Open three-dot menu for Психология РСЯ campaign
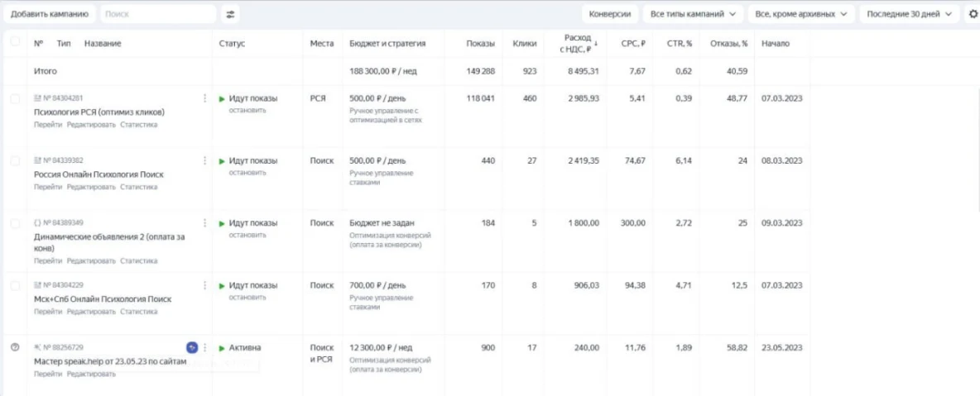 [204, 98]
